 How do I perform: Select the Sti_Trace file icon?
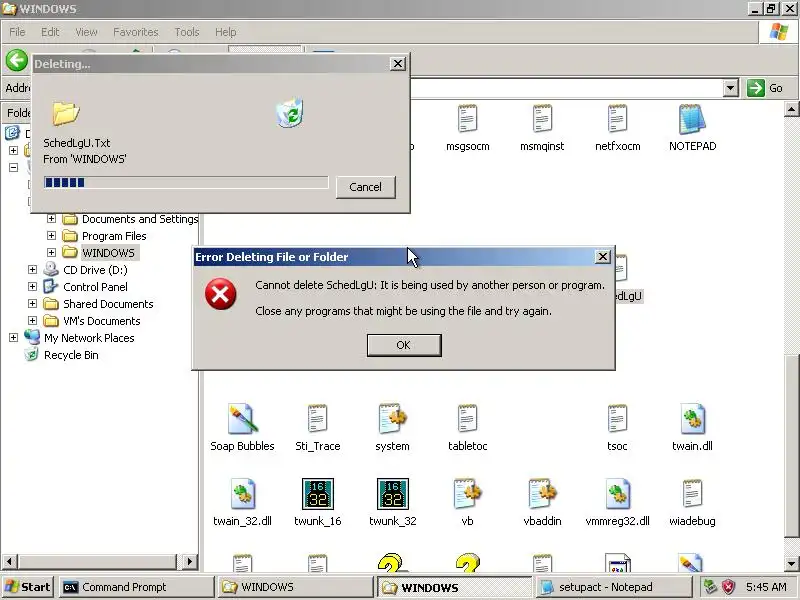(x=317, y=419)
